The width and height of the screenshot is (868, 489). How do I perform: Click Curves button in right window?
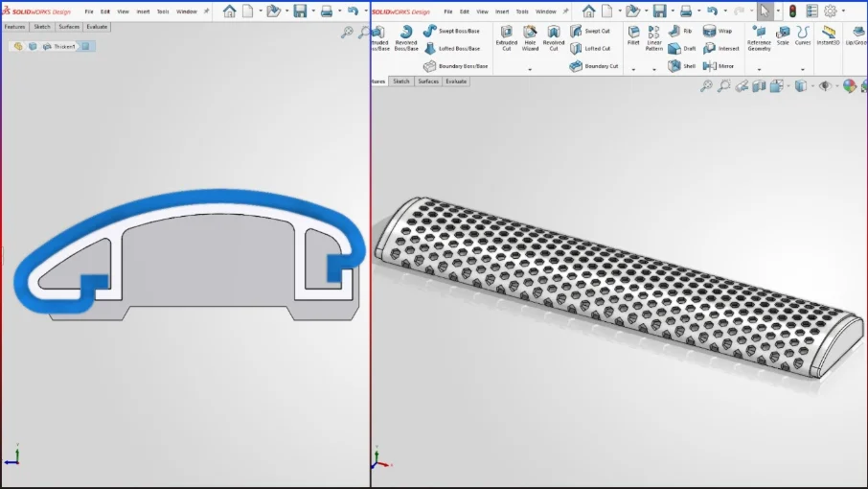[x=803, y=35]
